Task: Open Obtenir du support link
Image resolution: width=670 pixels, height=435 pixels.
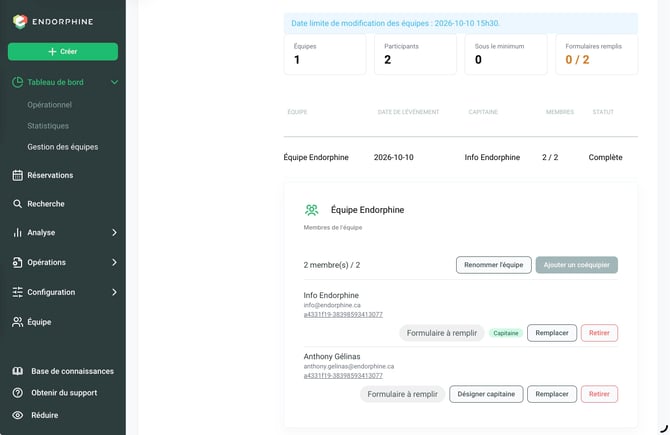Action: pos(64,393)
